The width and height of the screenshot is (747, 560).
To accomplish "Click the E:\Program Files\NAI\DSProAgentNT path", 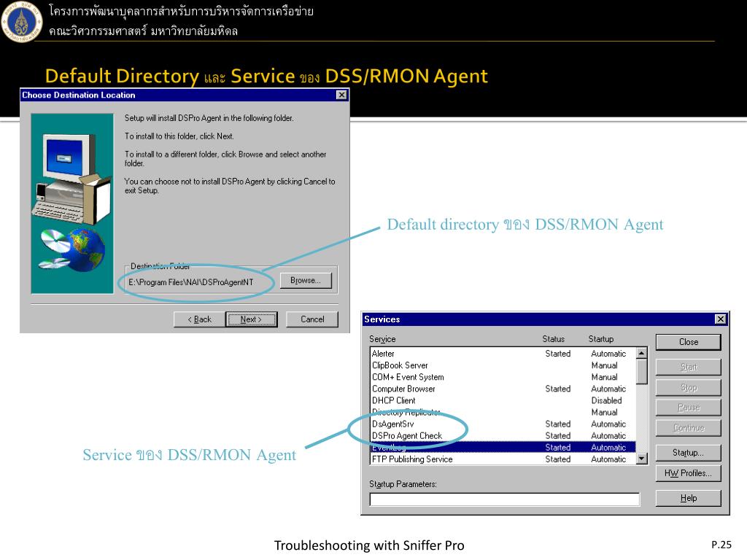I will point(191,282).
